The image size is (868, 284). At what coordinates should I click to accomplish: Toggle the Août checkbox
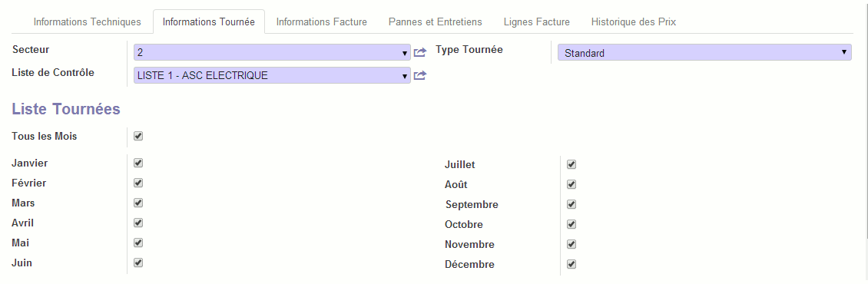[571, 184]
